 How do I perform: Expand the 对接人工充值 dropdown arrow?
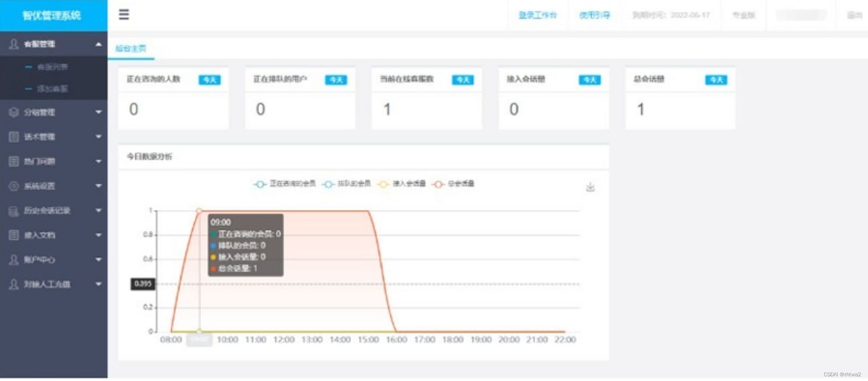(98, 284)
